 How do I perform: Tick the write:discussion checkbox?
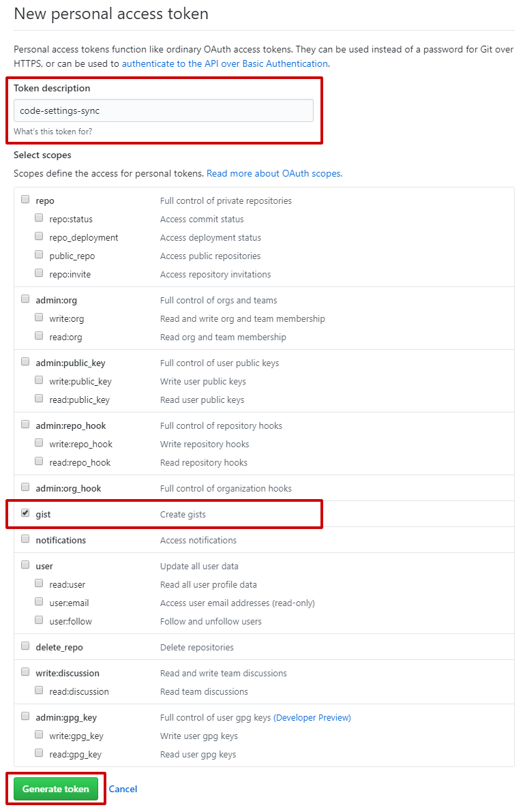coord(25,672)
